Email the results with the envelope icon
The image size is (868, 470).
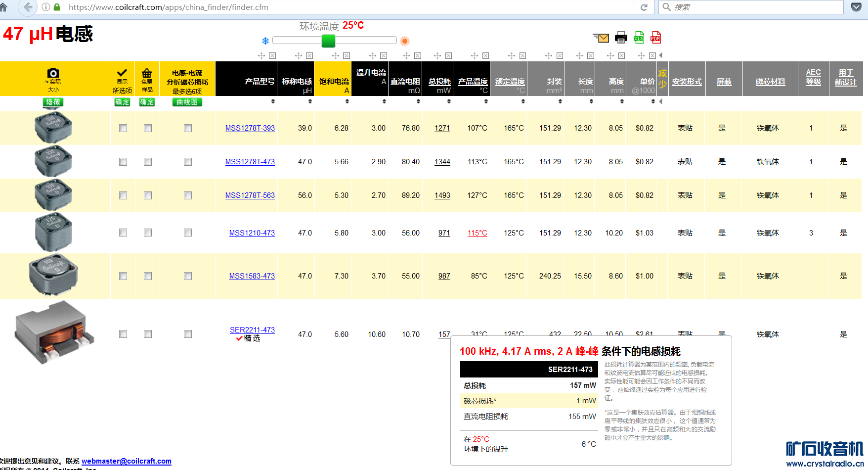point(601,38)
